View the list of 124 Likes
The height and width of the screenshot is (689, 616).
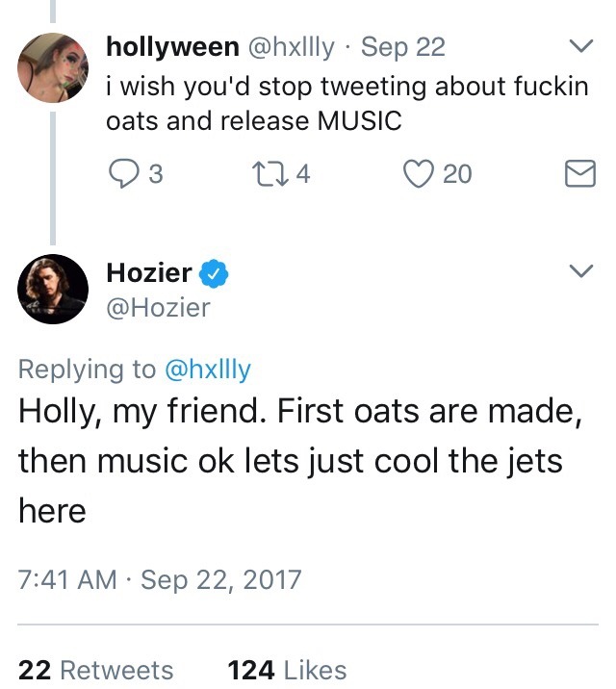pos(287,670)
